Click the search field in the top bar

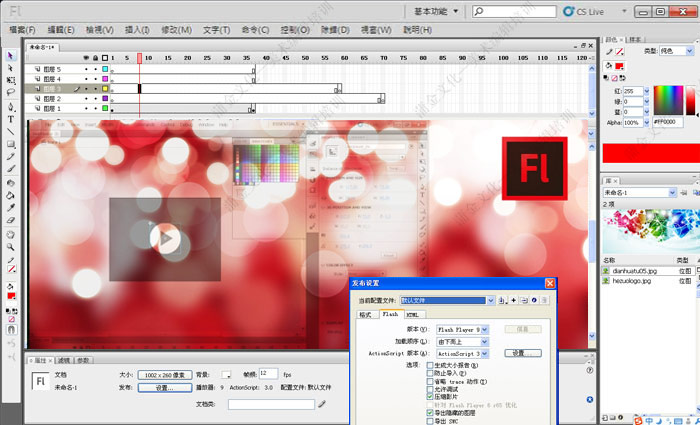tap(514, 12)
